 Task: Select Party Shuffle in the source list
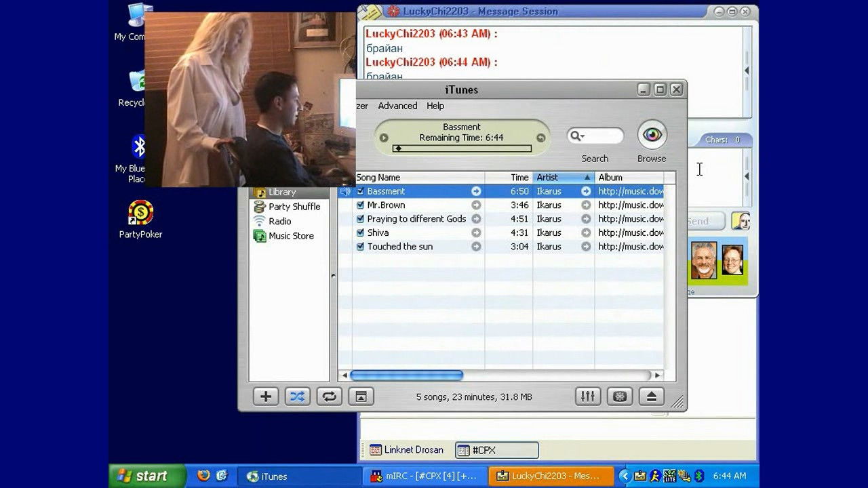click(294, 207)
